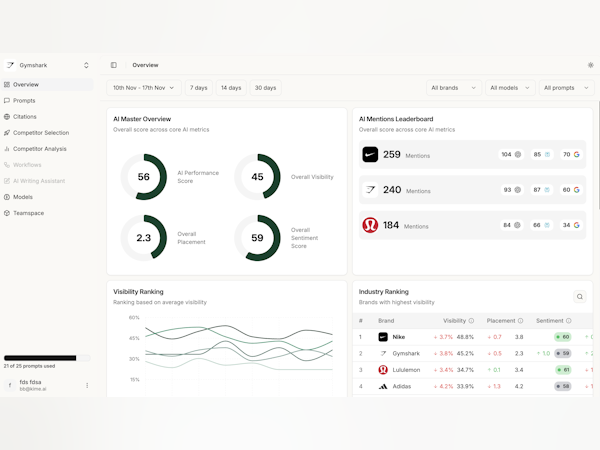Screen dimensions: 600x450
Task: Click the Overview grid icon
Action: point(7,85)
